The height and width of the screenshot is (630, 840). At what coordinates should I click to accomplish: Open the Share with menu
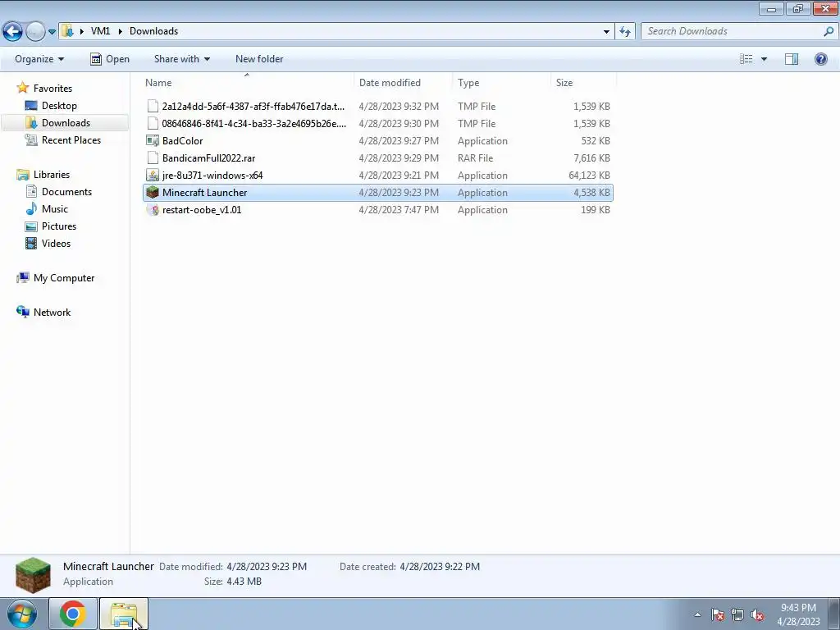tap(181, 59)
